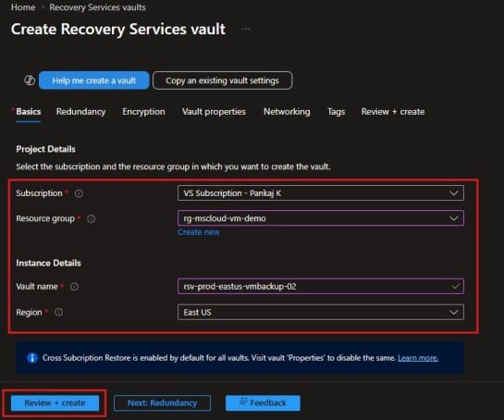The width and height of the screenshot is (504, 420).
Task: Click the Instance Details heading text
Action: point(48,263)
